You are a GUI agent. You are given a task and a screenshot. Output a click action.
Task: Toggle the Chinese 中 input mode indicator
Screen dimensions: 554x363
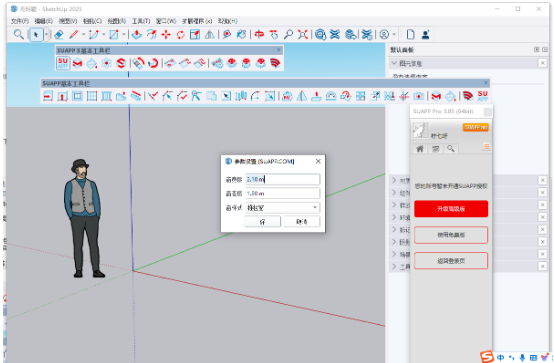click(x=501, y=358)
